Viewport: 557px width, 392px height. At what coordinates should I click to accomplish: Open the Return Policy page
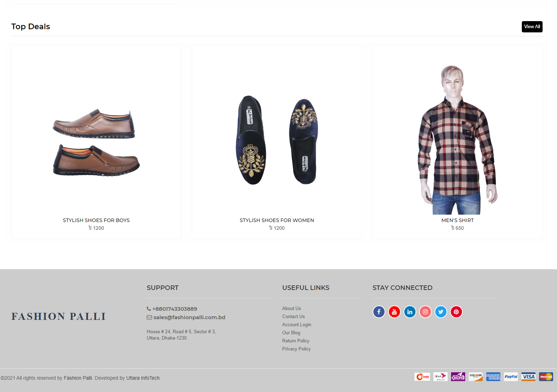296,341
